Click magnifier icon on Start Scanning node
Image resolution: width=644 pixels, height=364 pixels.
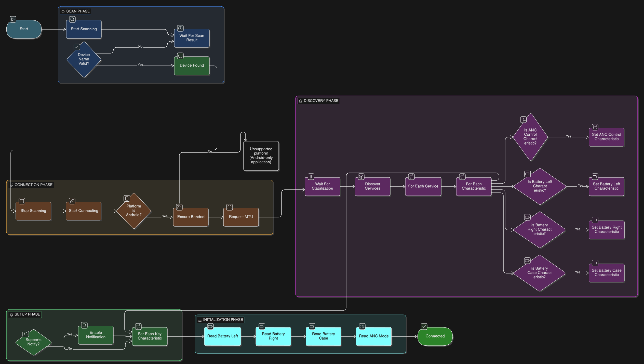pyautogui.click(x=72, y=19)
